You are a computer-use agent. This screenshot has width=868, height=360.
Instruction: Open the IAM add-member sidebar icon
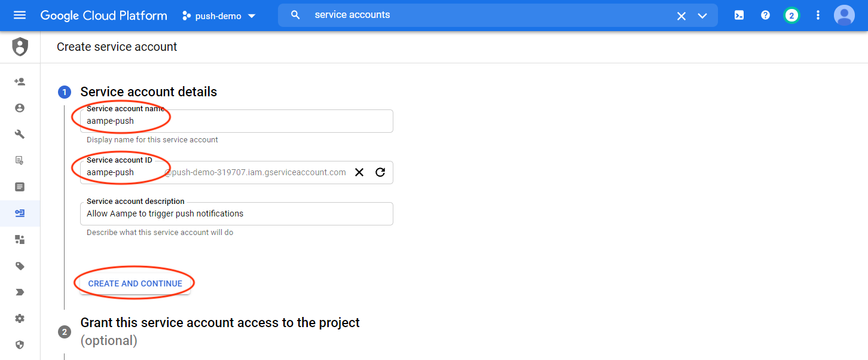(20, 81)
